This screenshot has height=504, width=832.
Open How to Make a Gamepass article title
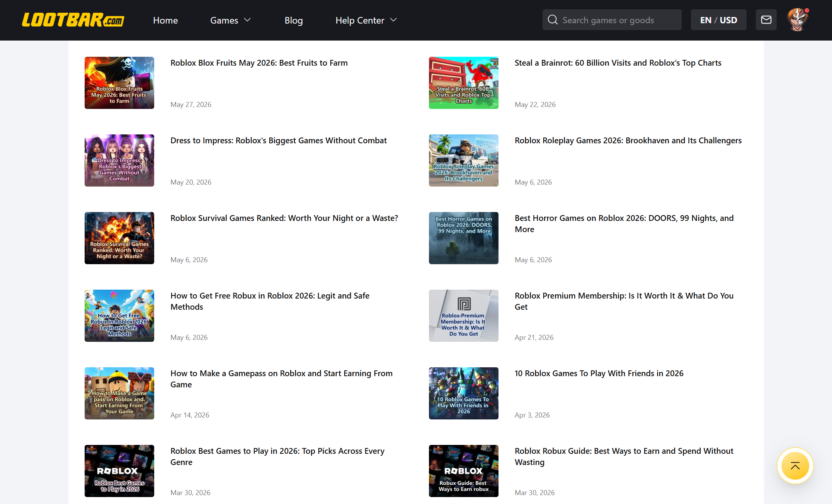(281, 379)
